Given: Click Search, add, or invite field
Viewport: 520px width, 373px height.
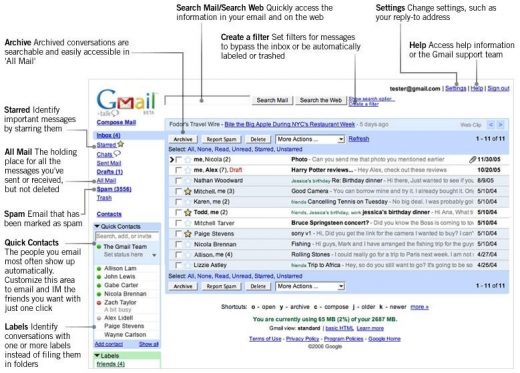Looking at the screenshot, I should pos(127,236).
